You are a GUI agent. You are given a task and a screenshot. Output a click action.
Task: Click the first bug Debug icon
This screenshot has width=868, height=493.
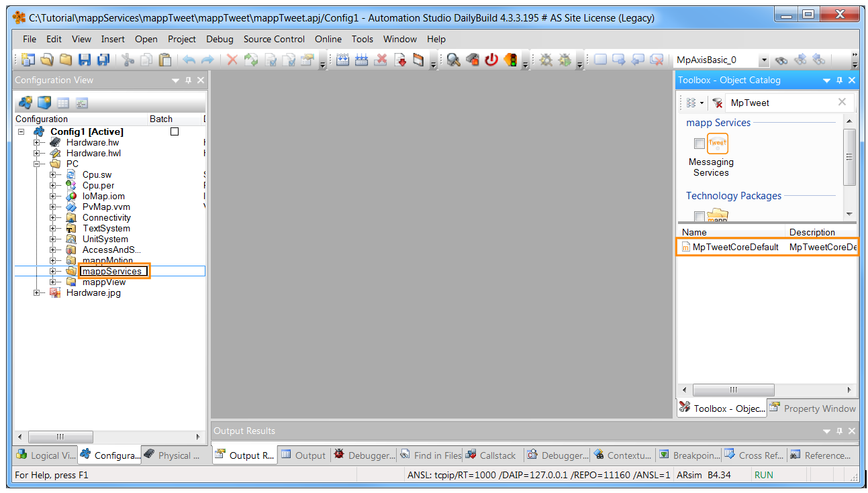(546, 60)
